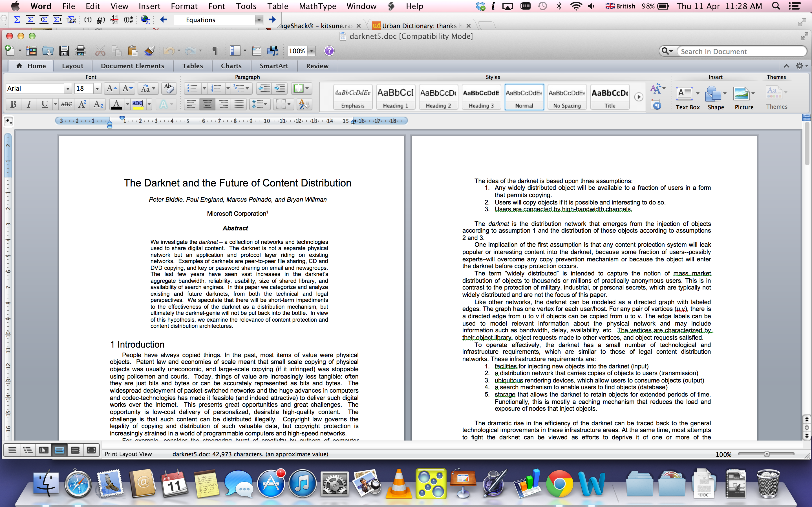The width and height of the screenshot is (812, 507).
Task: Show the paragraph marks pilcrow icon
Action: (x=215, y=51)
